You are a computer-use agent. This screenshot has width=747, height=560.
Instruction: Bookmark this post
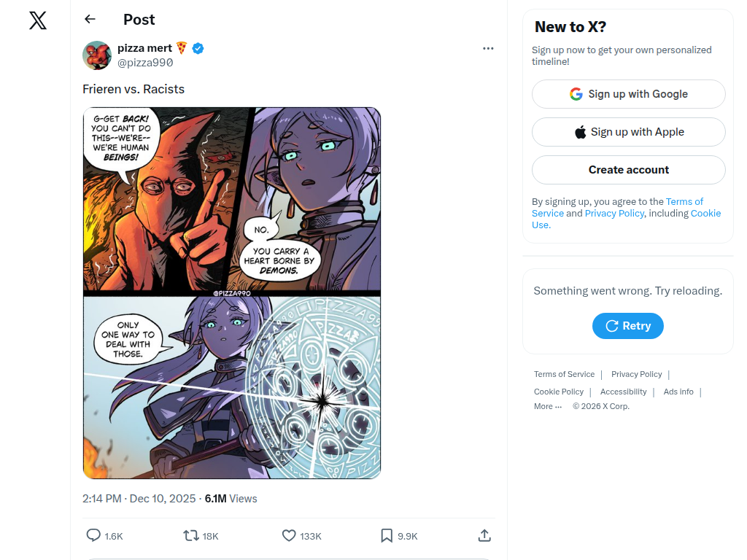[387, 536]
